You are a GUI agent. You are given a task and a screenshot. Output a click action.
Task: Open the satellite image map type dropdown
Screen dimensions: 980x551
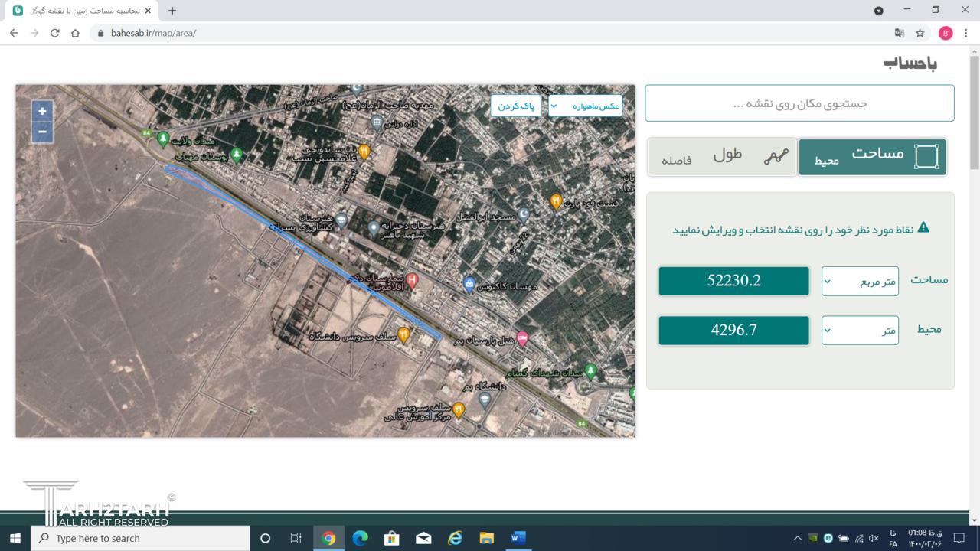click(x=586, y=106)
